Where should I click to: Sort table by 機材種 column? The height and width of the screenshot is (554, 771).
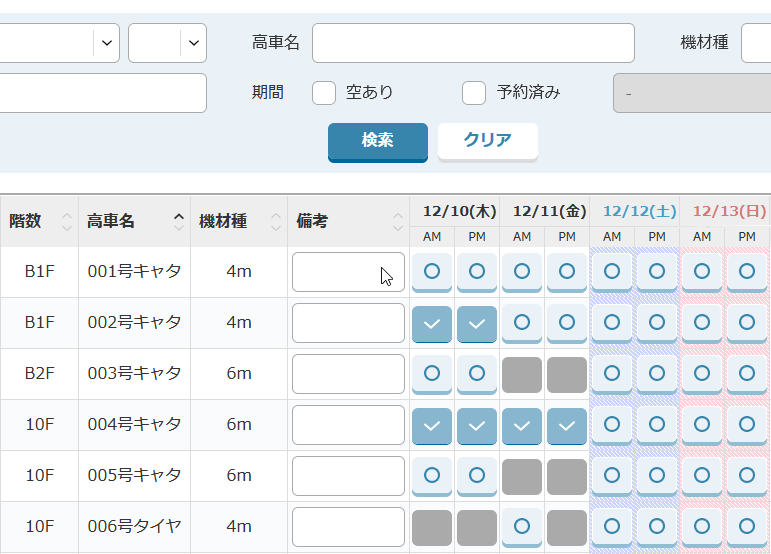click(238, 221)
